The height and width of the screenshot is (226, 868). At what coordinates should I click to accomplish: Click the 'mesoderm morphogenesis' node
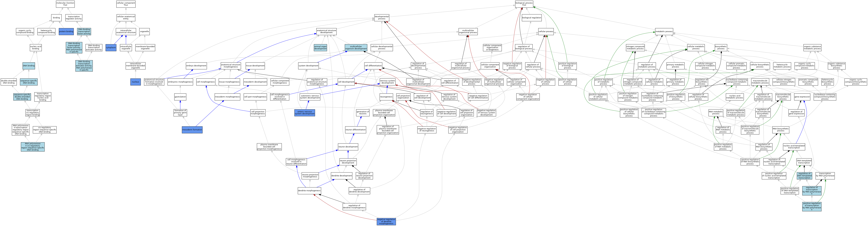click(x=227, y=97)
